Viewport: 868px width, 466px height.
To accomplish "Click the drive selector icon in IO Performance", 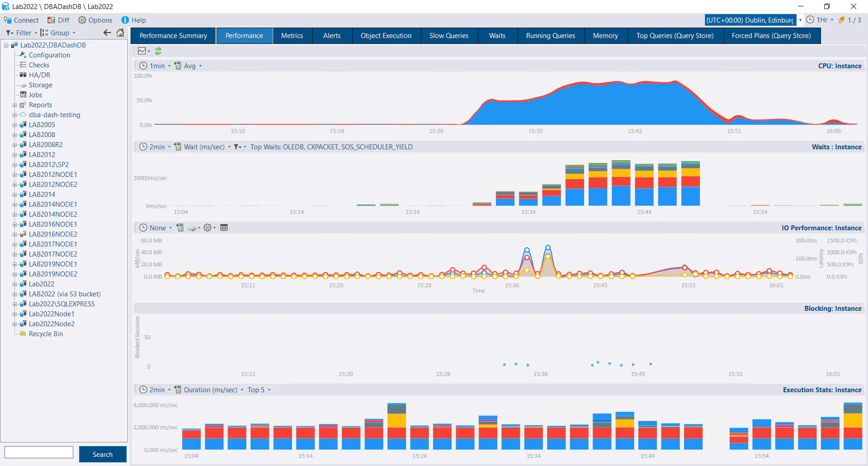I will [x=193, y=228].
